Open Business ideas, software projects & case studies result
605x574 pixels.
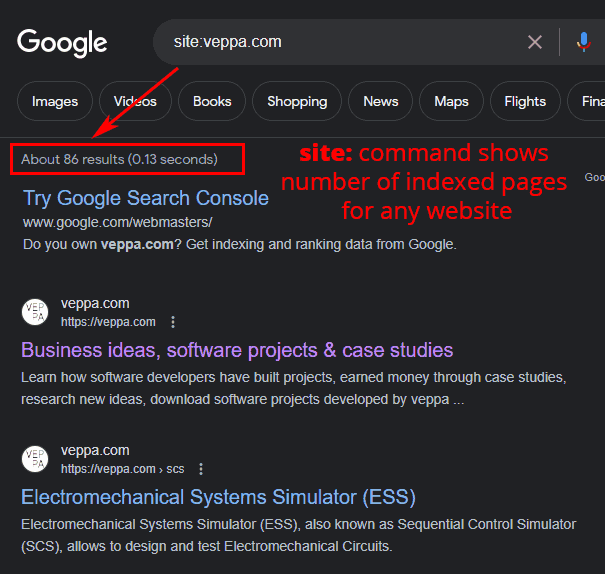pos(237,350)
